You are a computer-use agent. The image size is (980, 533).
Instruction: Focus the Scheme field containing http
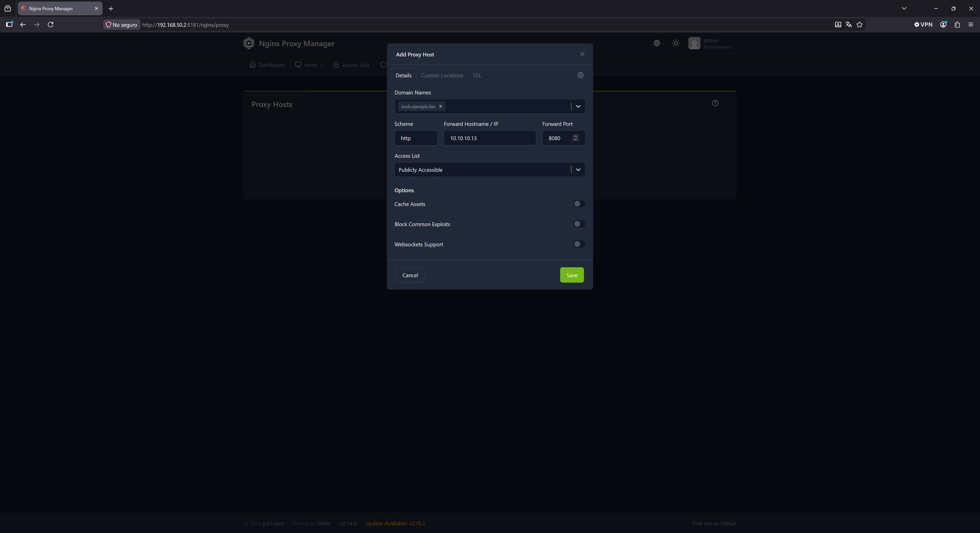(x=416, y=138)
